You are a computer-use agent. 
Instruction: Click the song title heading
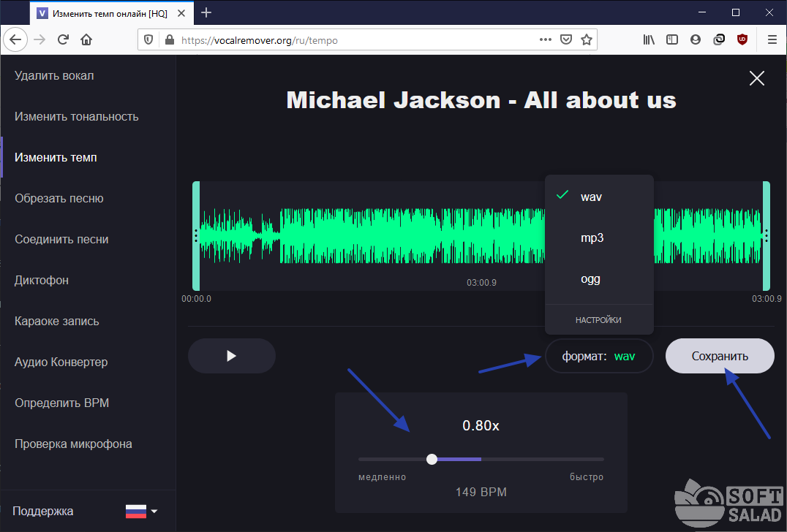pyautogui.click(x=481, y=100)
